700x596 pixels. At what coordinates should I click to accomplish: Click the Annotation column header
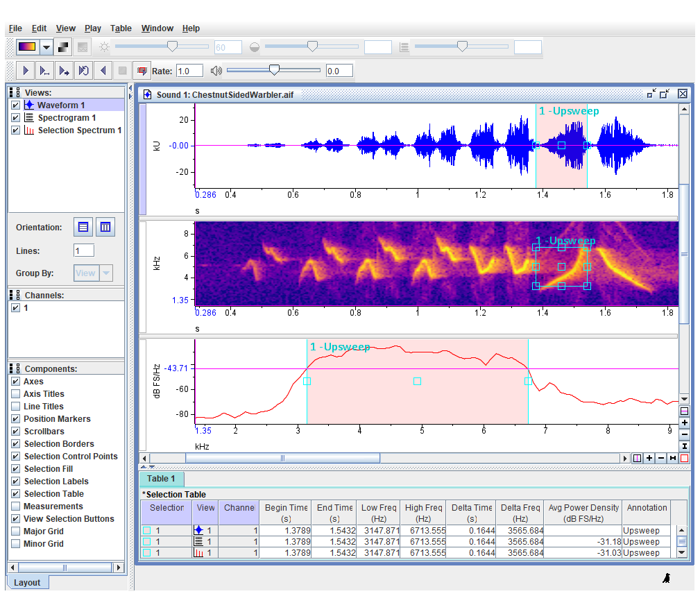[x=647, y=513]
